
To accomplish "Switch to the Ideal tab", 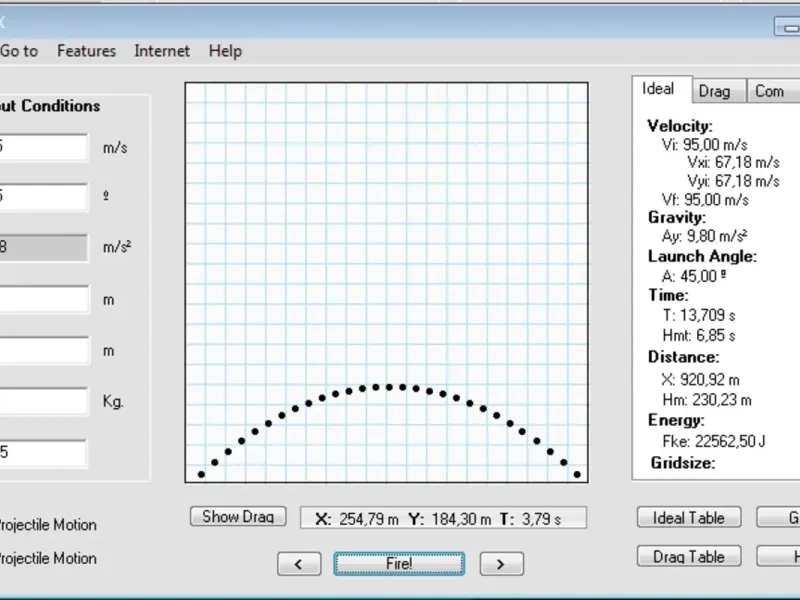I will pos(662,89).
